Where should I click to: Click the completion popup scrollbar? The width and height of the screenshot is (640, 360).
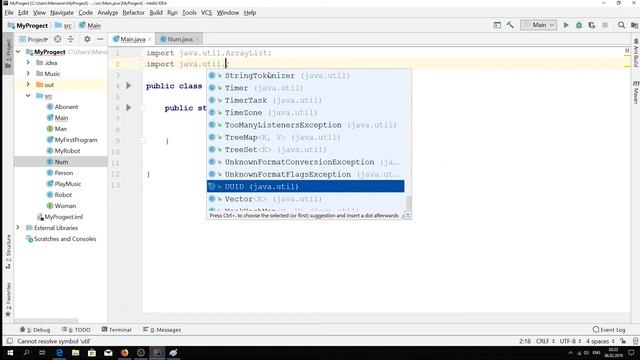click(x=409, y=203)
